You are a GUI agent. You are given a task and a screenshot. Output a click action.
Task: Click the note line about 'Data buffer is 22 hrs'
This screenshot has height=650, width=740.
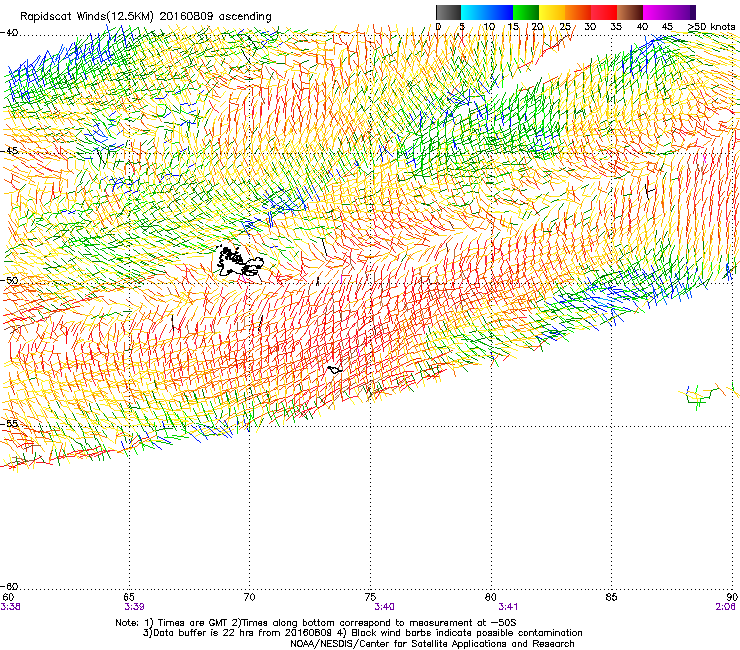[x=362, y=633]
